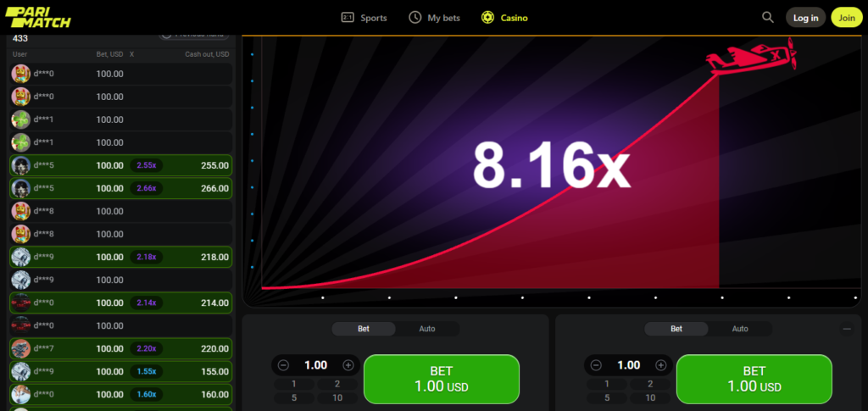The width and height of the screenshot is (868, 411).
Task: Increase left bet amount with plus icon
Action: click(x=348, y=365)
